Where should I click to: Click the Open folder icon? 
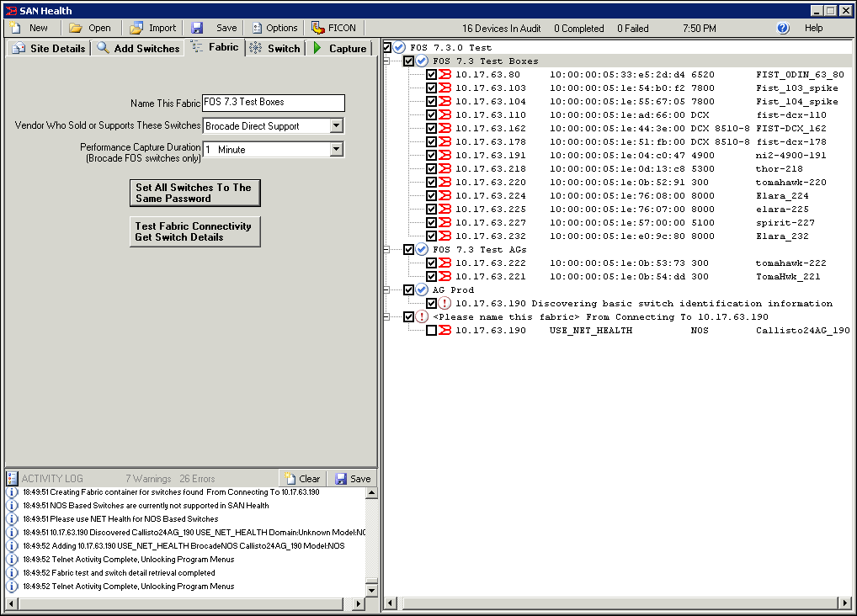pos(76,28)
